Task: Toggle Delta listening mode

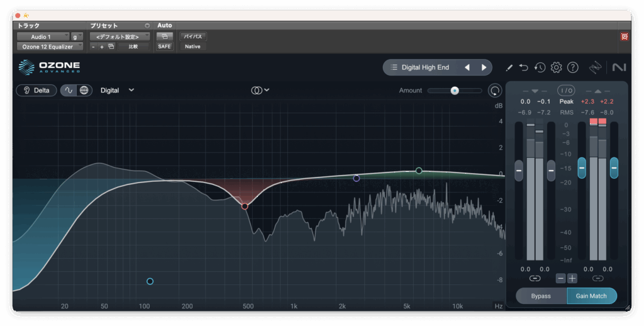Action: click(x=36, y=90)
